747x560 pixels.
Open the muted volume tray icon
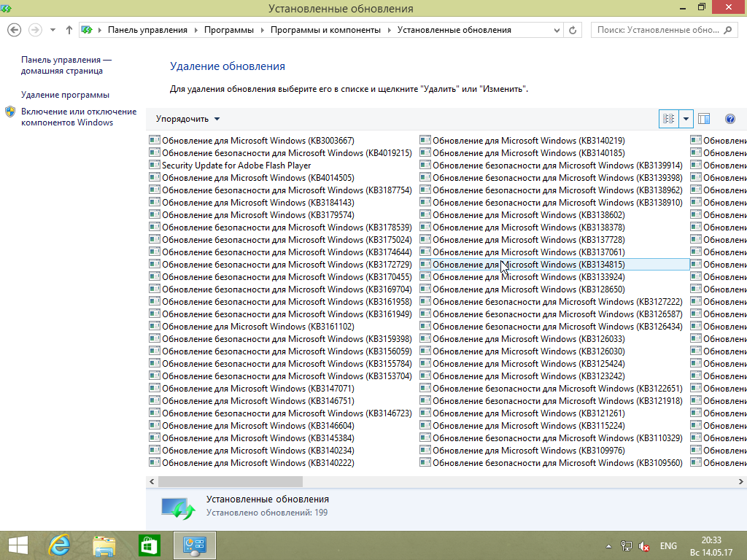click(x=644, y=546)
